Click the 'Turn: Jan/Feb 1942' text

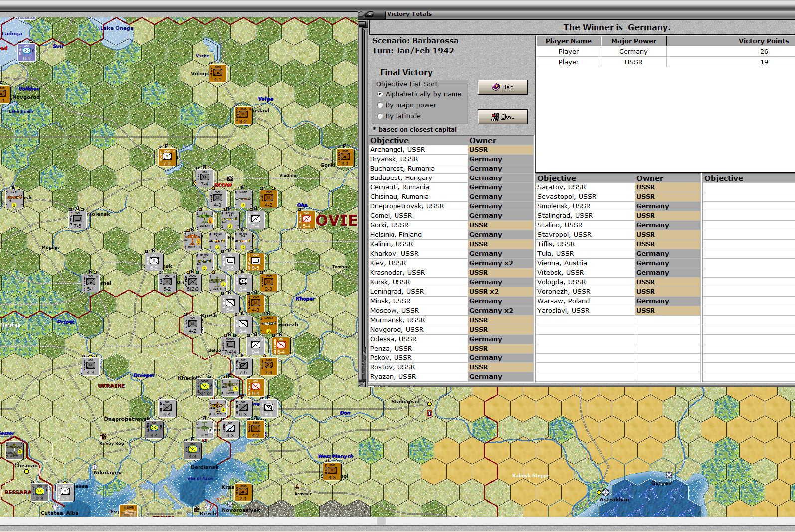coord(413,51)
